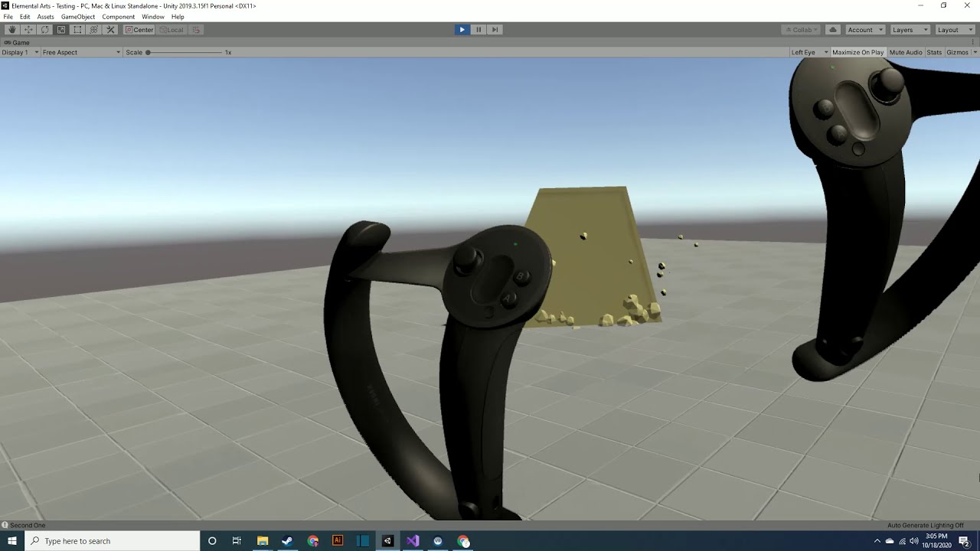Image resolution: width=980 pixels, height=551 pixels.
Task: Select the Rect tool
Action: click(x=77, y=30)
